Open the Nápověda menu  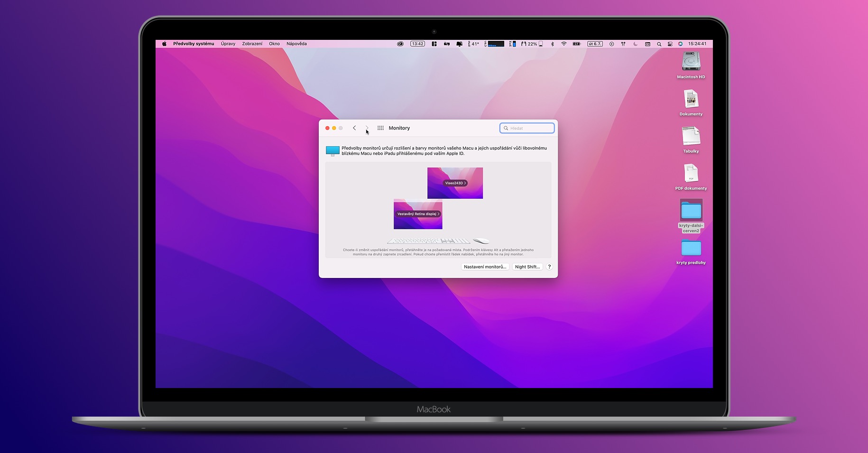click(x=296, y=43)
